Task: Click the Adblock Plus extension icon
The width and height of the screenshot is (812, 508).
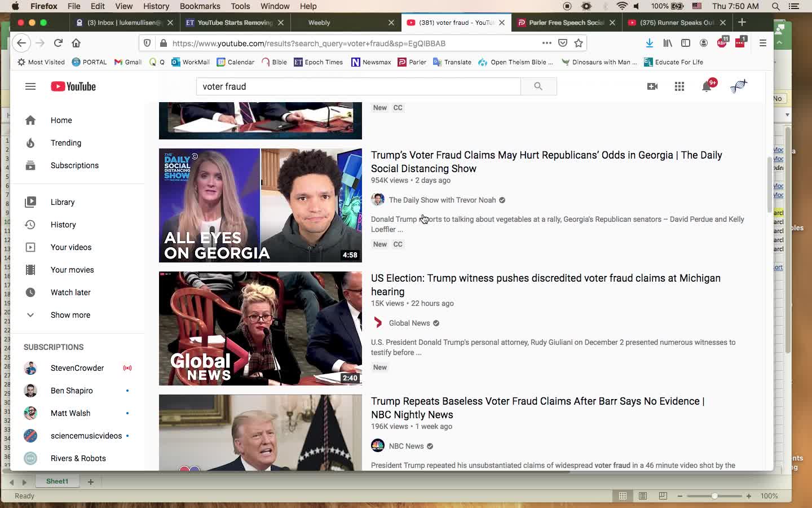Action: click(722, 43)
